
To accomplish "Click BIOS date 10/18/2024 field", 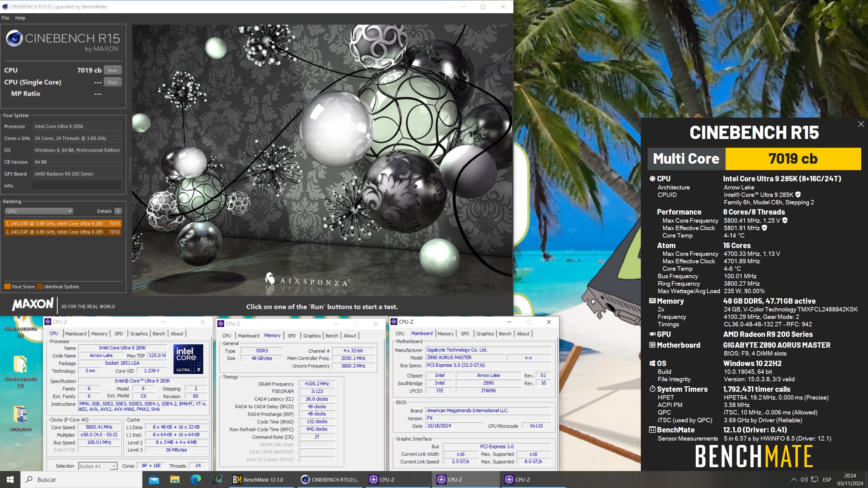I will [x=454, y=426].
